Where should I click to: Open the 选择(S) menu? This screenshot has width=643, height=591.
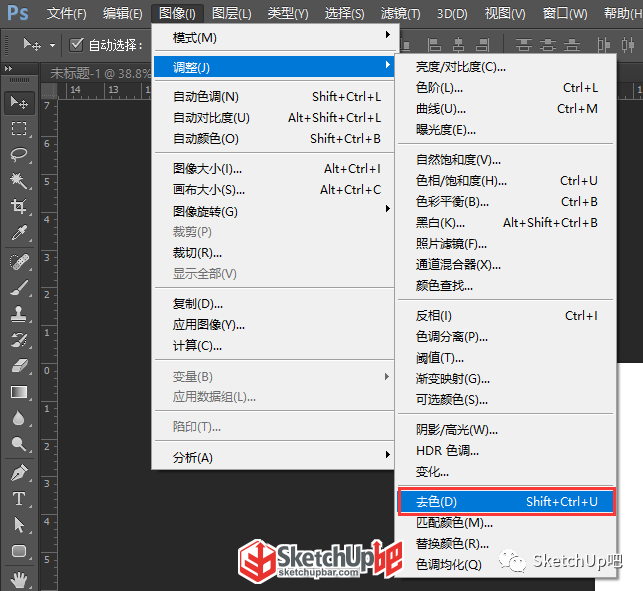(344, 14)
